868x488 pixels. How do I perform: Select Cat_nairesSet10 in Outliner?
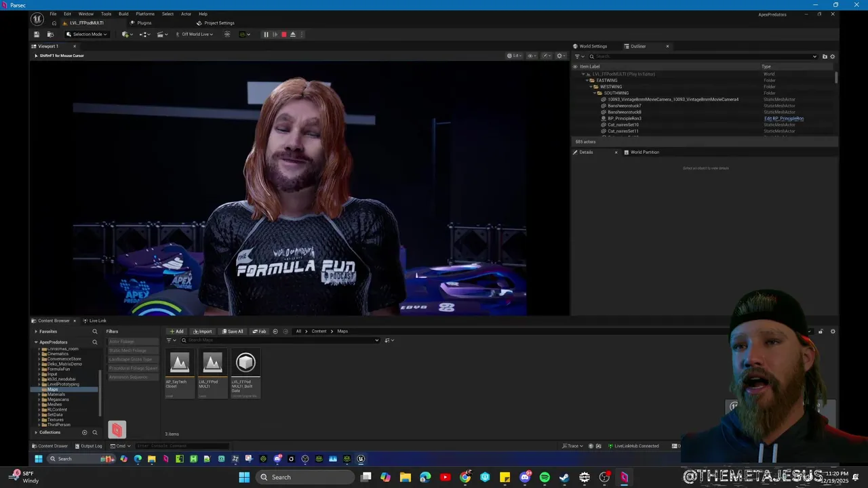[623, 125]
